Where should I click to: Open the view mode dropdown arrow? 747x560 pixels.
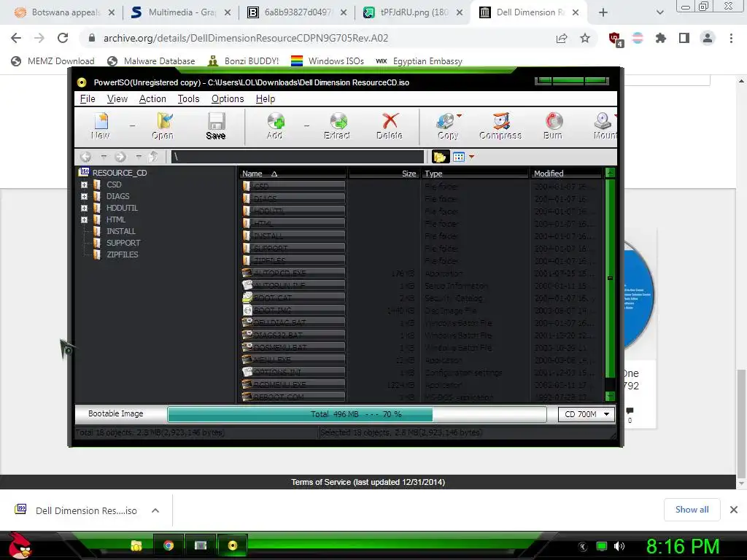coord(472,157)
